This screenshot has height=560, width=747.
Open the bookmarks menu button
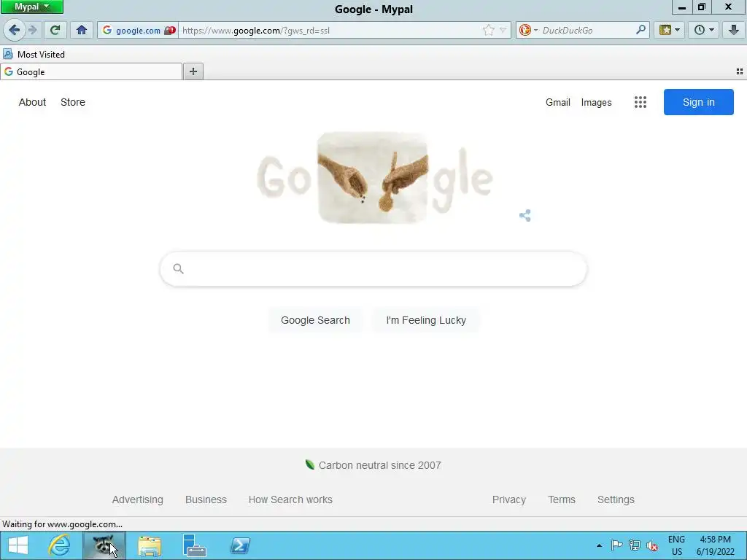tap(670, 31)
